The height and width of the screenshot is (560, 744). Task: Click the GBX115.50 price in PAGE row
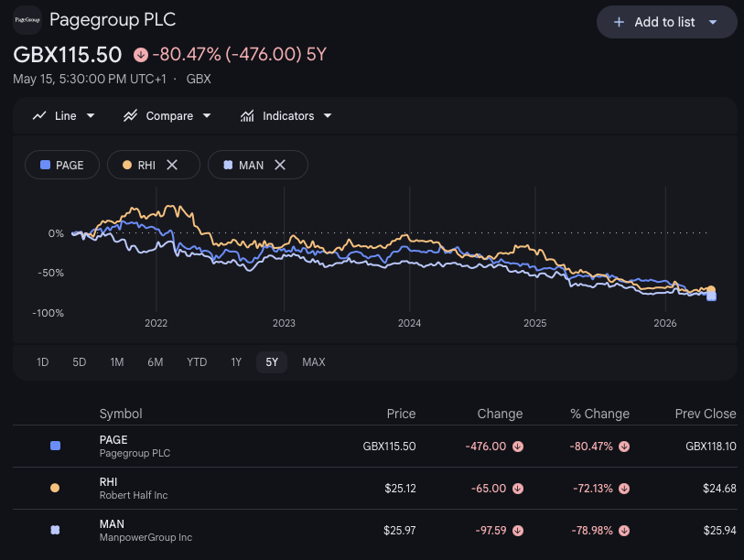pos(389,447)
